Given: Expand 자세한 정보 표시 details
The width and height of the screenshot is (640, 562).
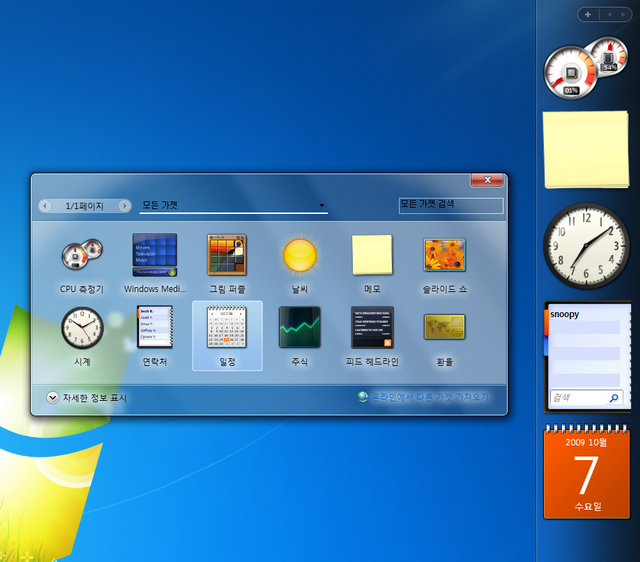Looking at the screenshot, I should click(x=87, y=398).
